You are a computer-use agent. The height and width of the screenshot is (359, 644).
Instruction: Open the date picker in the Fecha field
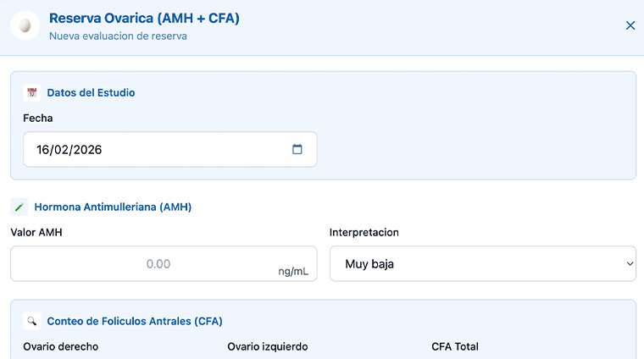point(297,149)
